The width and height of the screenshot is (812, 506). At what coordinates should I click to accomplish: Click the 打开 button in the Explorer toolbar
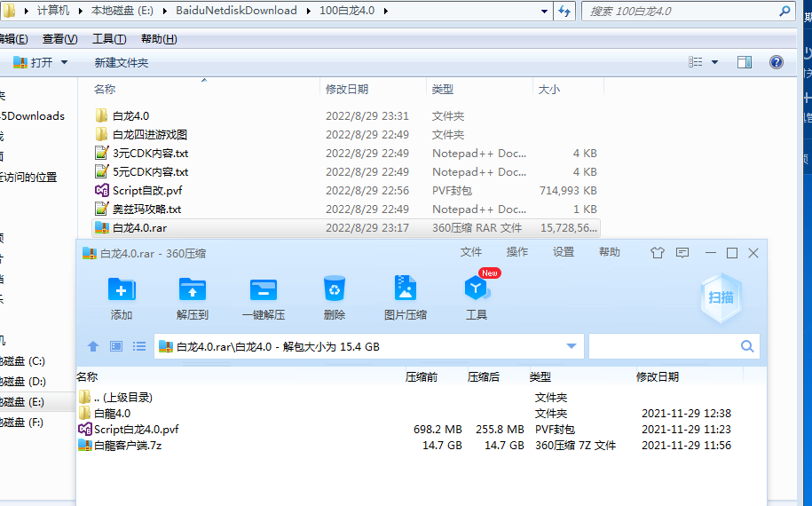coord(35,62)
